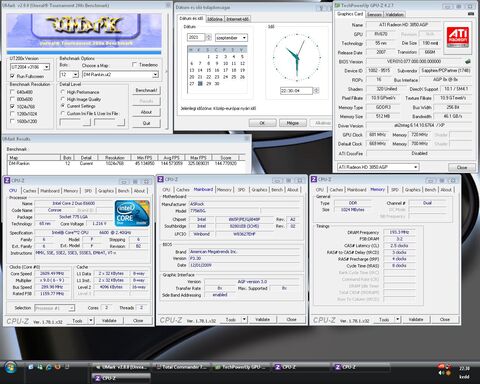
Task: Check the 800x600 resolution box
Action: point(13,99)
